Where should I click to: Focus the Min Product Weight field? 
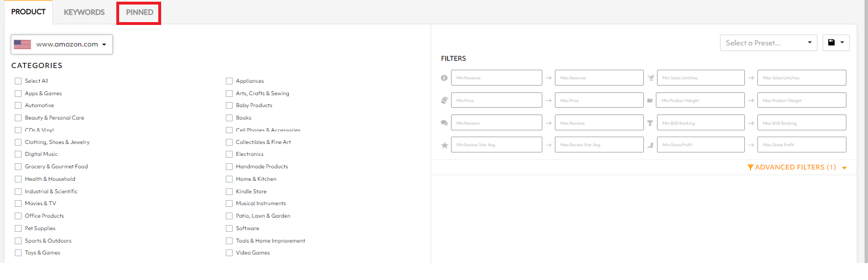coord(701,100)
